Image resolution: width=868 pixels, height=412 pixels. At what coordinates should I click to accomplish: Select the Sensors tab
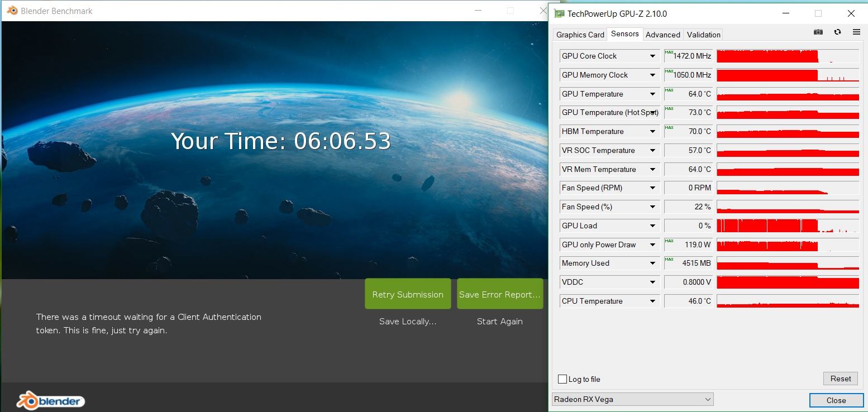[625, 34]
